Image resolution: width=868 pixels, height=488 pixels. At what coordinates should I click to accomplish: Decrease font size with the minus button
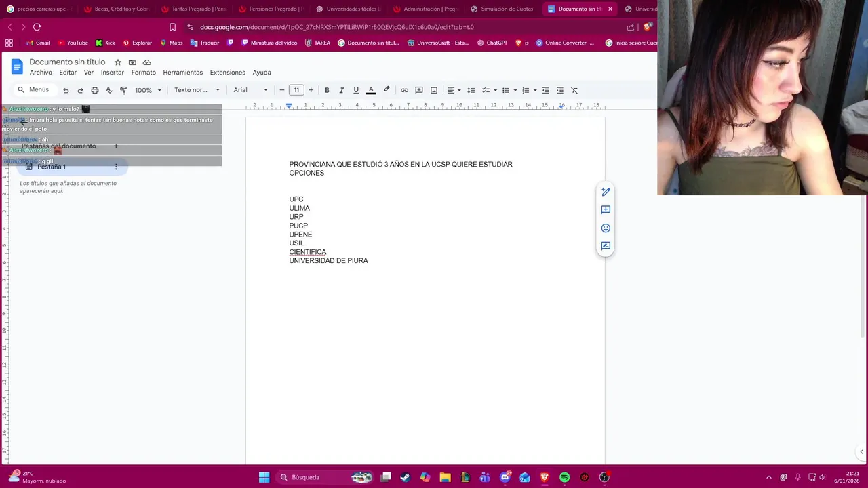282,90
